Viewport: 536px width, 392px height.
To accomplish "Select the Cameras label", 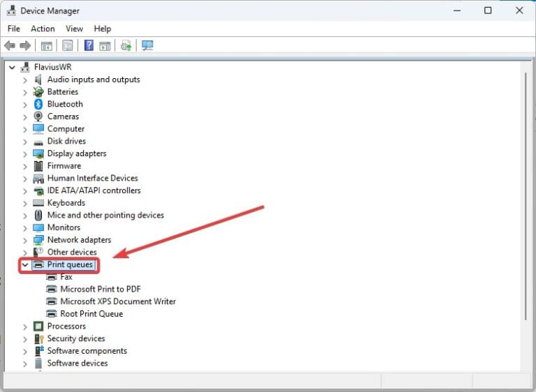I will click(64, 116).
